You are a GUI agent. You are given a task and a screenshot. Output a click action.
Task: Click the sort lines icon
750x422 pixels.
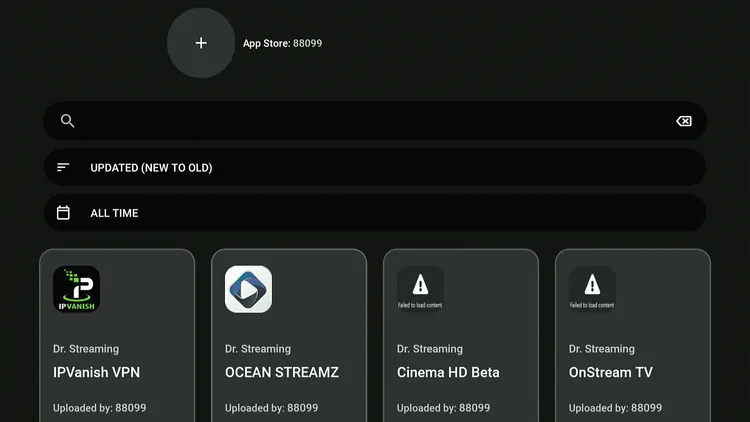click(63, 167)
